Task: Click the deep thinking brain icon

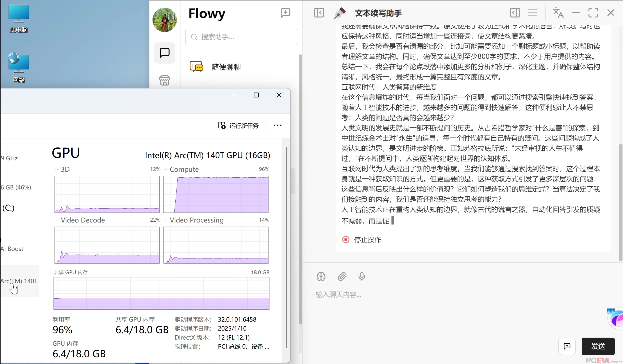Action: coord(321,276)
